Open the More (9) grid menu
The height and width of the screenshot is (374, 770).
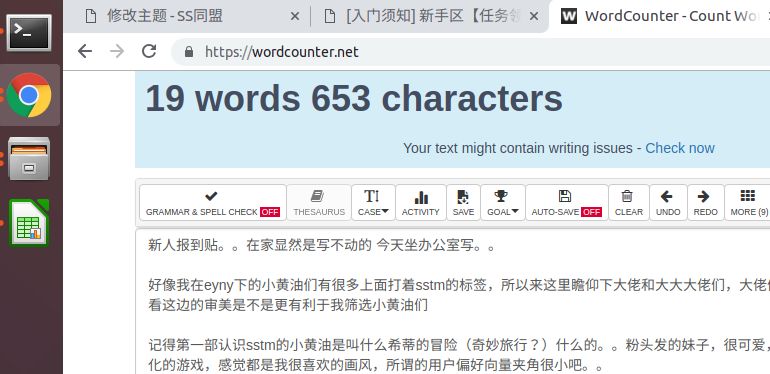click(x=748, y=203)
